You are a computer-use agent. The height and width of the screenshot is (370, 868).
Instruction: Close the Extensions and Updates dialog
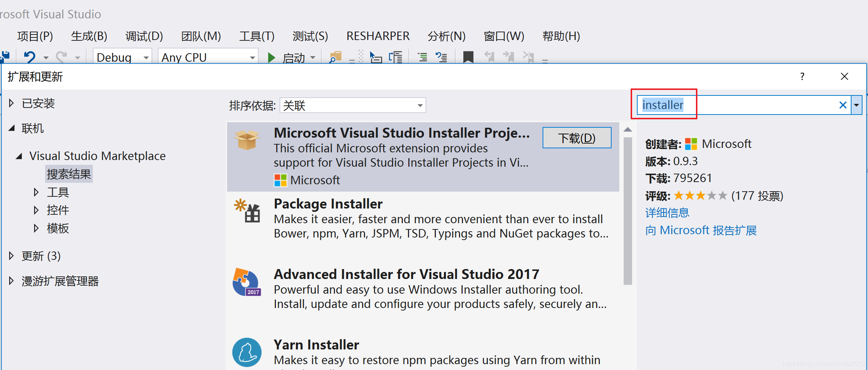click(845, 76)
